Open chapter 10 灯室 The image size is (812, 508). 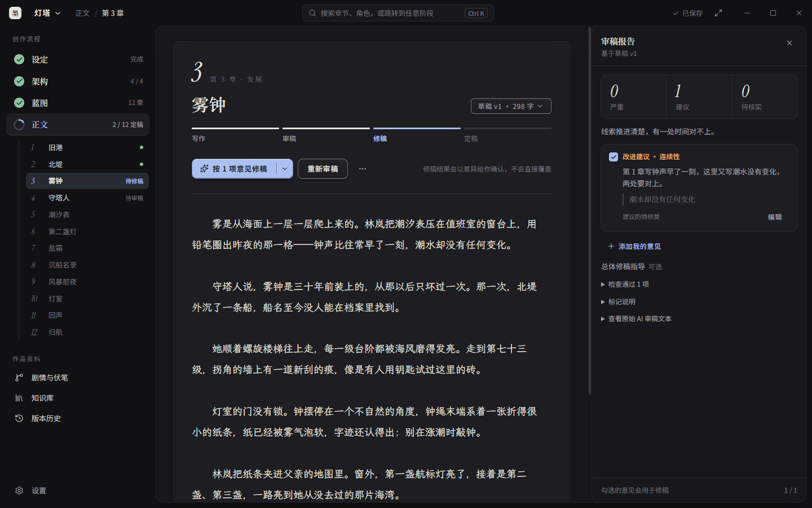[87, 299]
